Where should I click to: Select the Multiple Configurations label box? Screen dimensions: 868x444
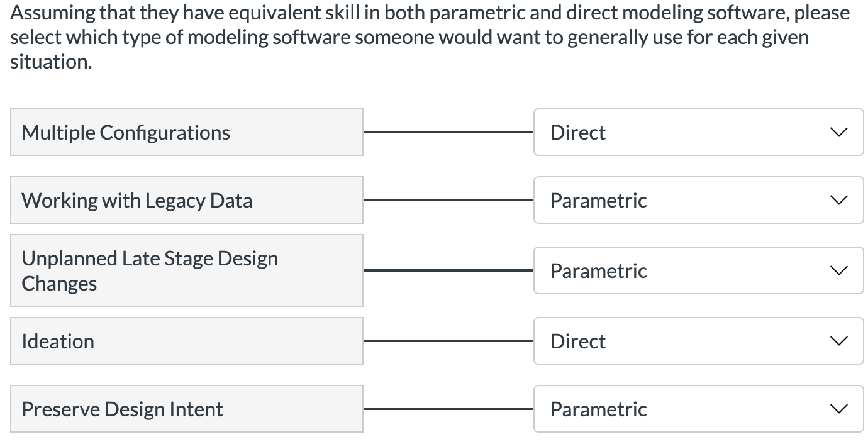[186, 132]
